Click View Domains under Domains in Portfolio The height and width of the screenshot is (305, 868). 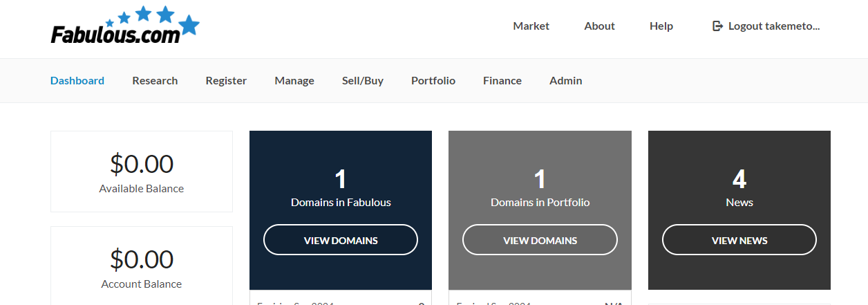tap(540, 240)
